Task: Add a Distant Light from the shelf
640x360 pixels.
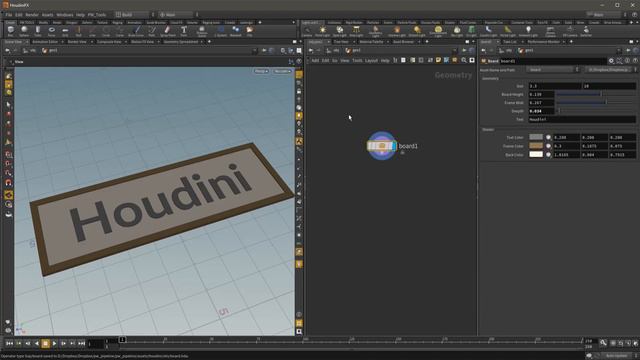Action: [x=417, y=31]
